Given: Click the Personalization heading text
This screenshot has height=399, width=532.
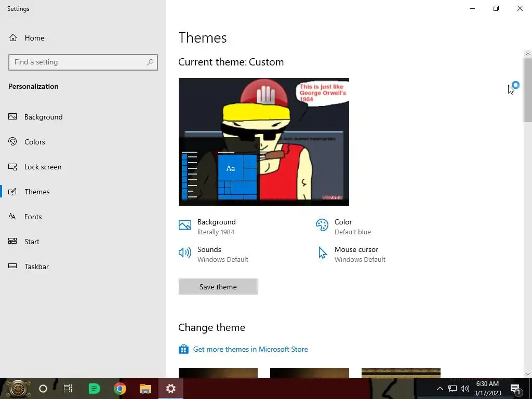Looking at the screenshot, I should pyautogui.click(x=33, y=86).
